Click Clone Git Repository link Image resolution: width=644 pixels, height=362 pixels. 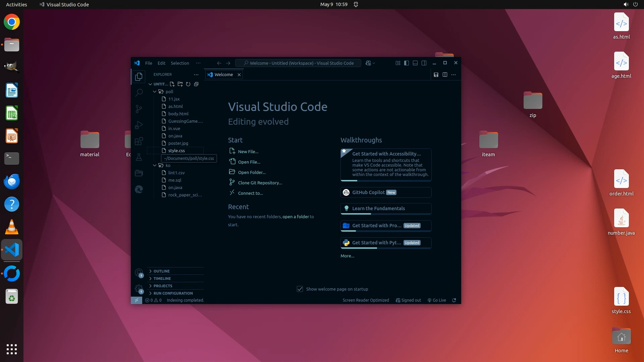coord(260,183)
